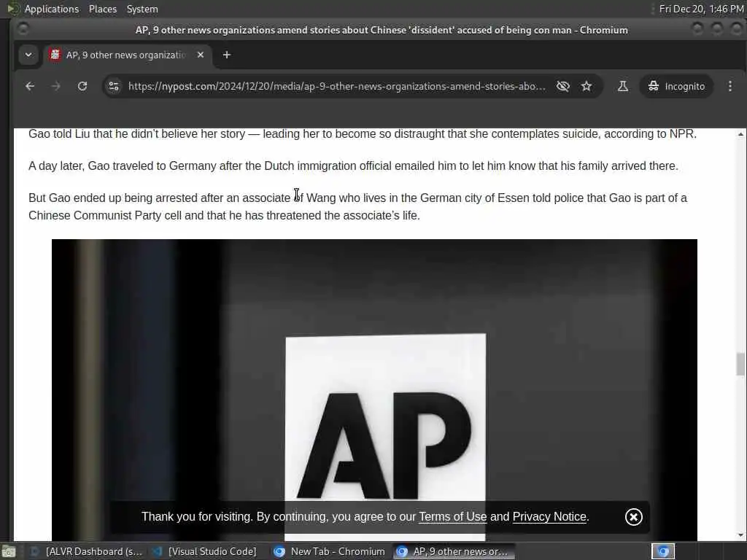This screenshot has width=747, height=560.
Task: Switch to ALVR Dashboard in taskbar
Action: [86, 551]
